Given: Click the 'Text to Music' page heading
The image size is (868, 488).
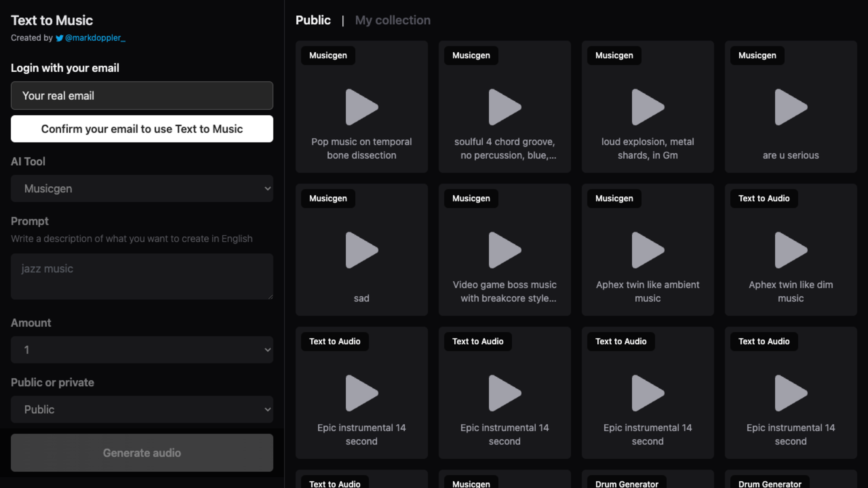Looking at the screenshot, I should [x=52, y=20].
